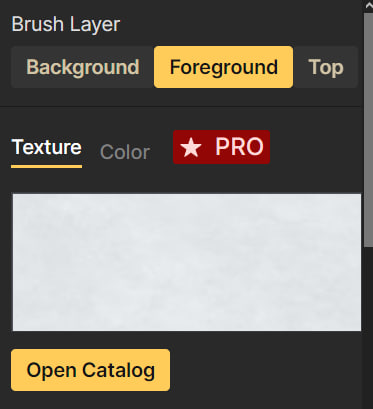Select the paper texture thumbnail
373x409 pixels.
click(187, 262)
